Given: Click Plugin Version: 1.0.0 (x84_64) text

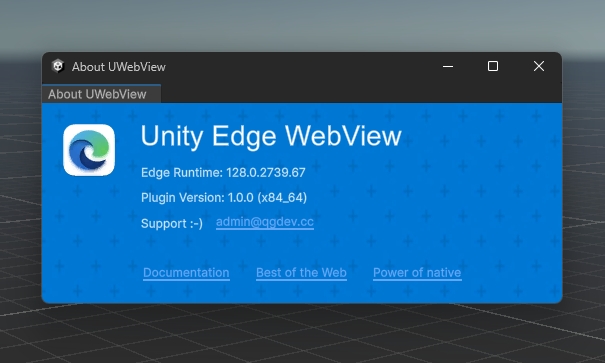Looking at the screenshot, I should pyautogui.click(x=224, y=198).
